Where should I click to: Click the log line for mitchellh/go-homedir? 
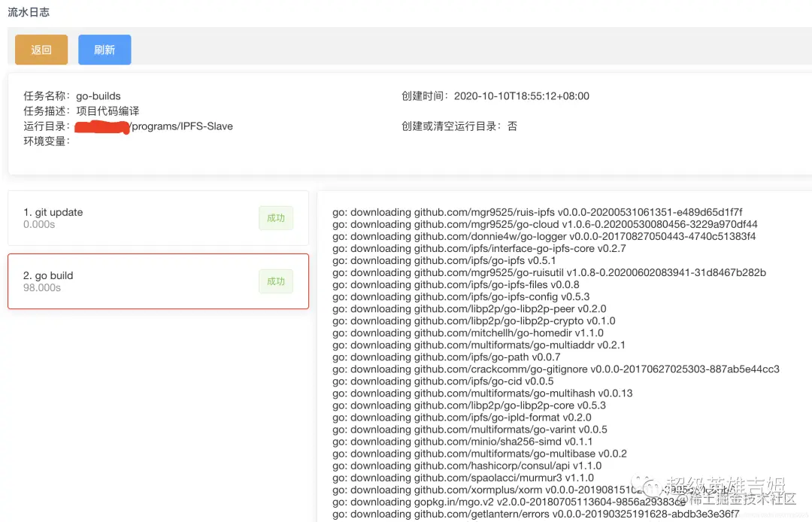(x=468, y=333)
